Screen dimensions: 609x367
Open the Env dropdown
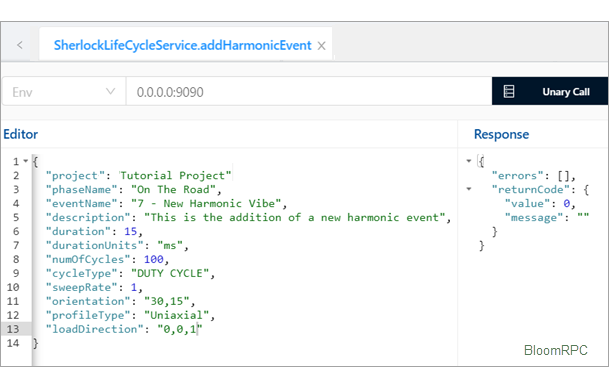coord(64,92)
